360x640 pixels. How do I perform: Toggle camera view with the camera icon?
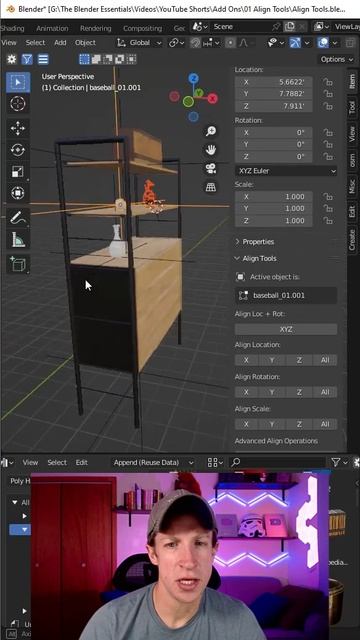tap(211, 168)
